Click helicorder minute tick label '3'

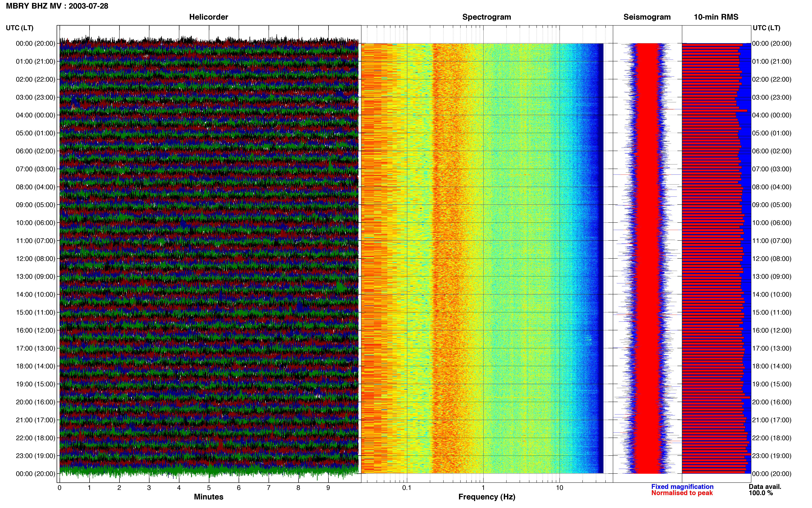[149, 488]
